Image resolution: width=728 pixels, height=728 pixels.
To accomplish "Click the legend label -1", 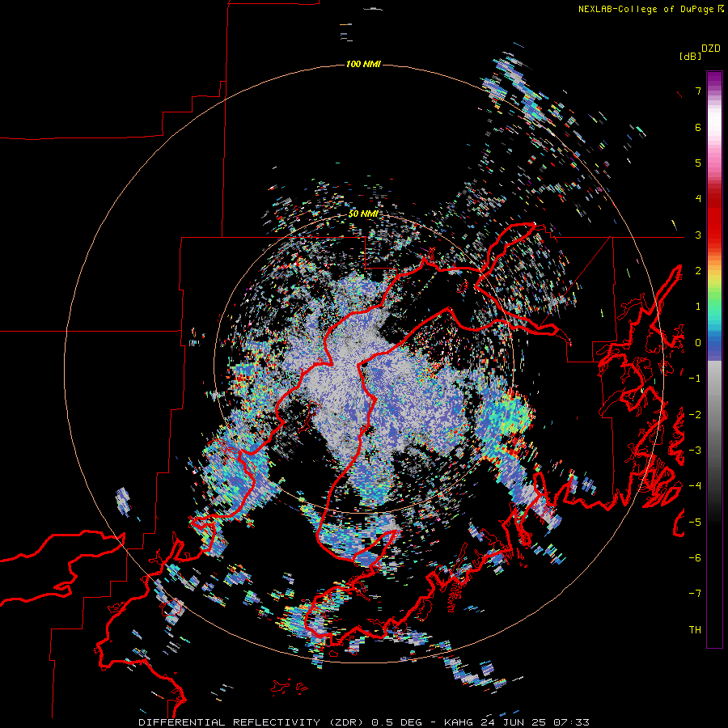I will click(695, 379).
